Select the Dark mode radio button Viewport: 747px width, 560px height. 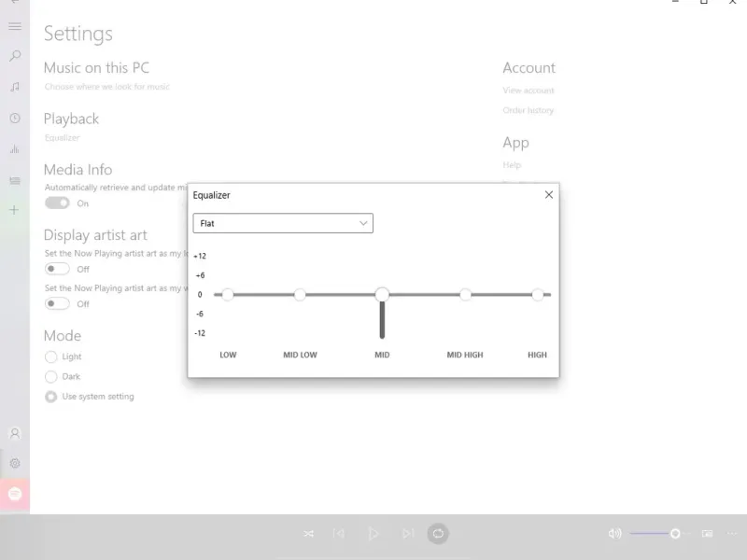(x=51, y=377)
